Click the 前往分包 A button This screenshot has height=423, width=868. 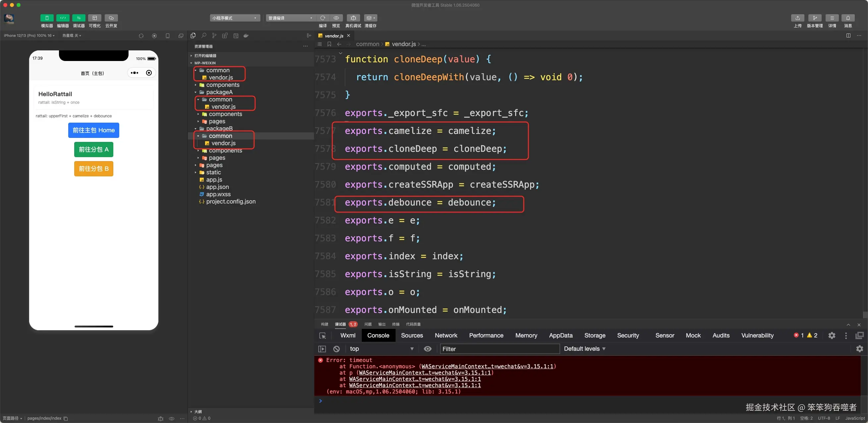tap(94, 149)
